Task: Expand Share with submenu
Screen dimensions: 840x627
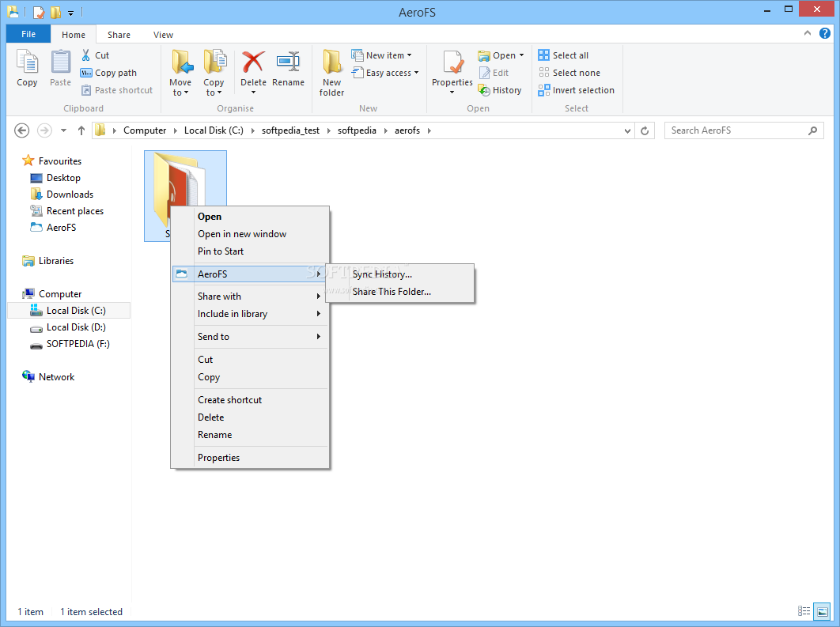Action: (x=250, y=297)
